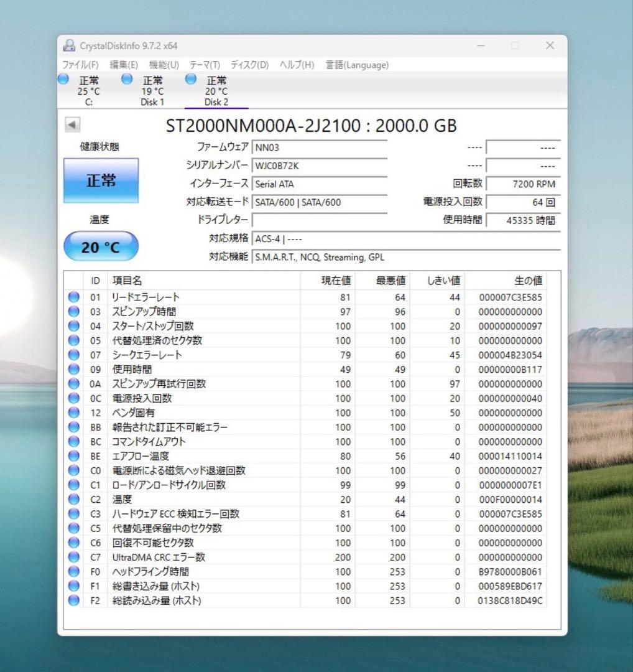Click the status orb for attribute BC コマンドタイムアウト

coord(73,441)
